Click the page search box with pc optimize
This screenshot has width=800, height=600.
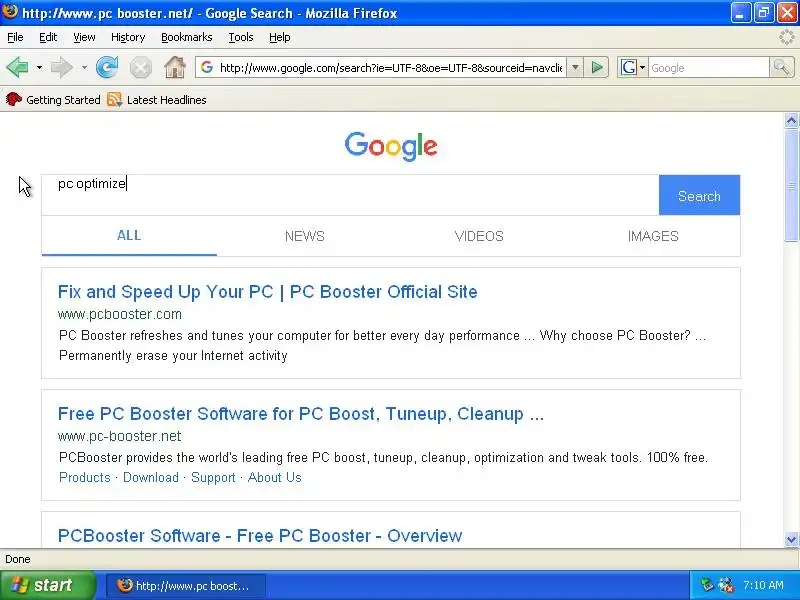(350, 195)
